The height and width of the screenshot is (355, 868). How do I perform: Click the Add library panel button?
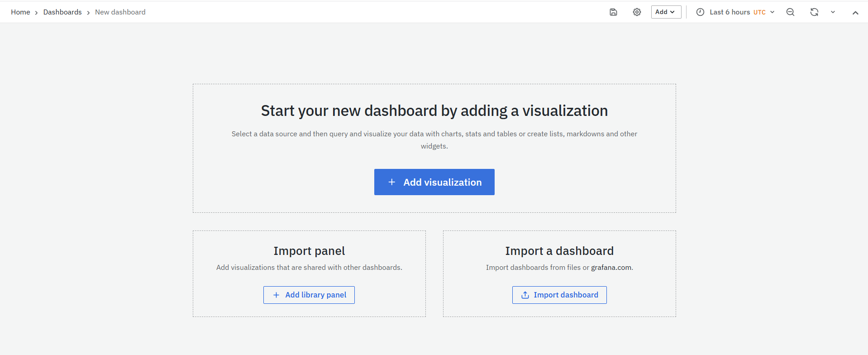[309, 295]
